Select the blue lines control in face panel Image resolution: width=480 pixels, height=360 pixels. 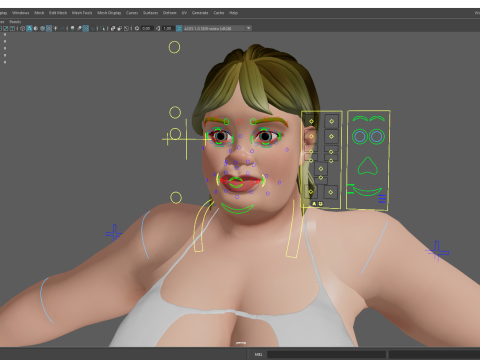[382, 199]
